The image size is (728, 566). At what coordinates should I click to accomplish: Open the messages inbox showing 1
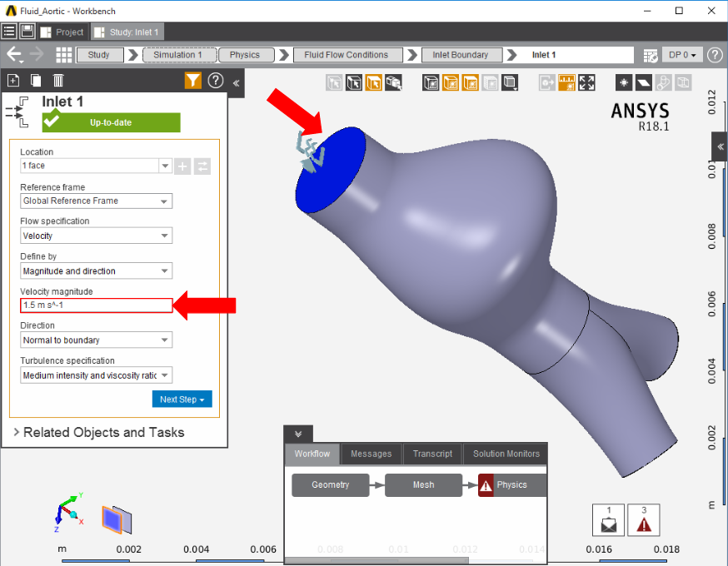[x=608, y=520]
